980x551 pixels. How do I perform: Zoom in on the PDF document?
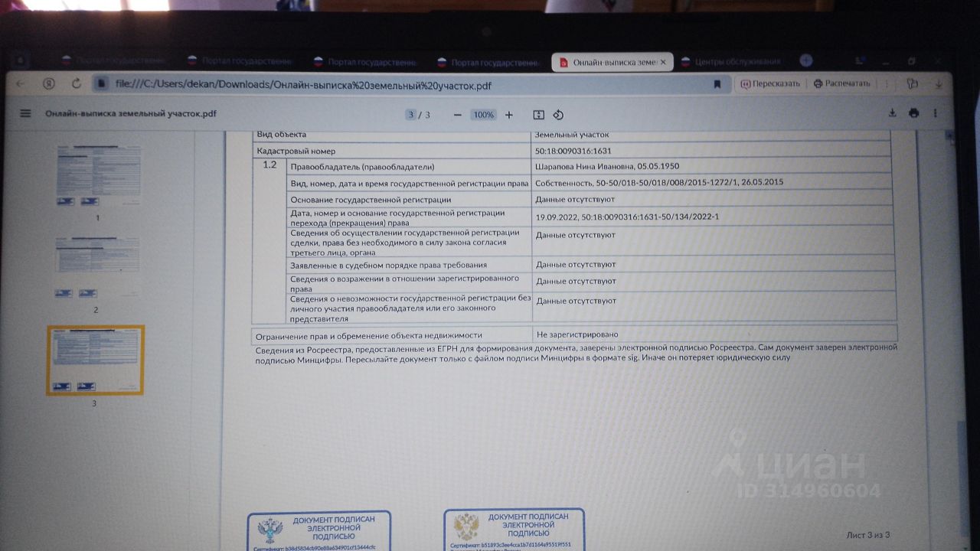[x=509, y=115]
